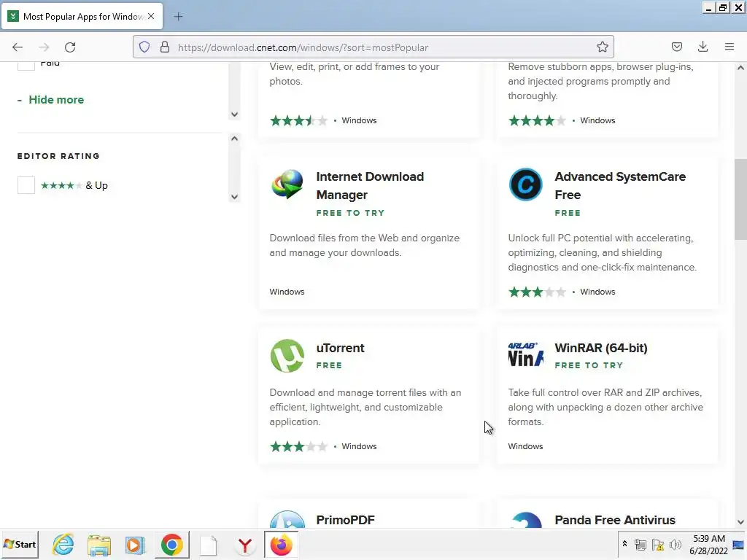
Task: Show hidden system tray icons
Action: 624,544
